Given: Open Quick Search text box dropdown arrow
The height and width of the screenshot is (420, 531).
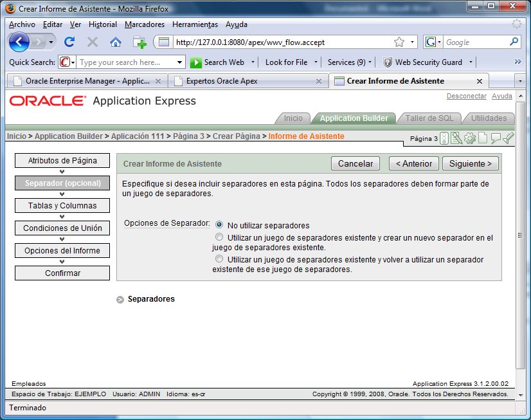Looking at the screenshot, I should [x=179, y=62].
